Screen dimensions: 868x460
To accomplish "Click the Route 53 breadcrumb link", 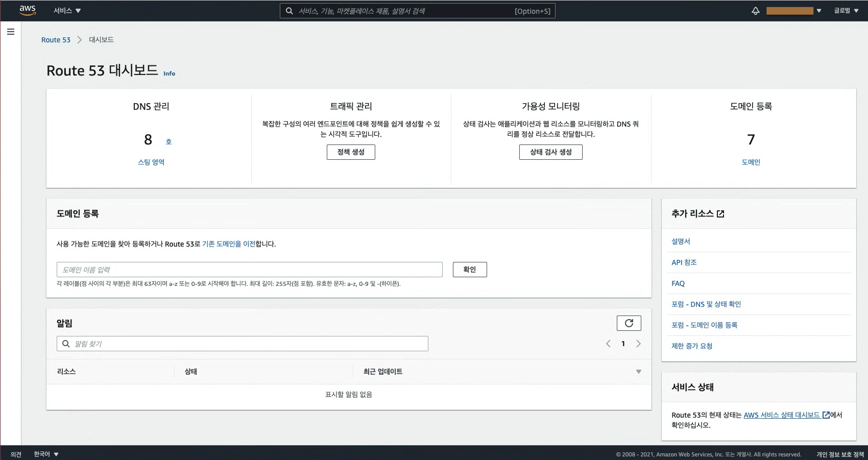I will 56,40.
